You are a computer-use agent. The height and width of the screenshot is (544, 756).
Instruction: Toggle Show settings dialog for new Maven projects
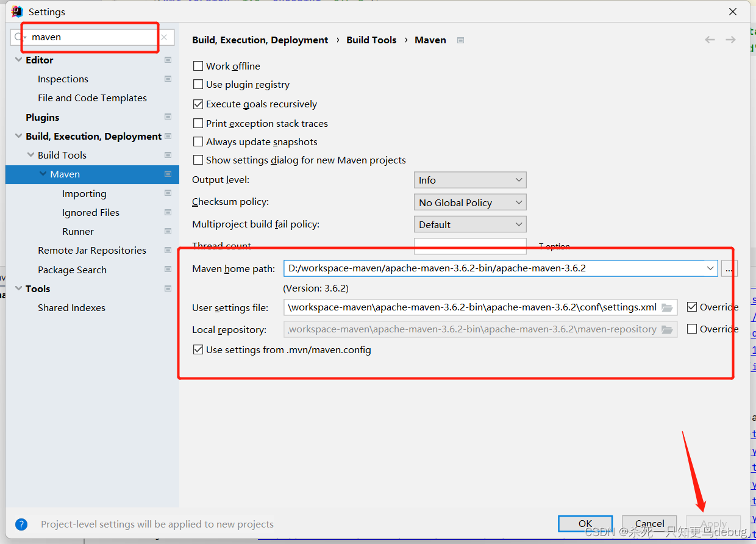pyautogui.click(x=198, y=160)
